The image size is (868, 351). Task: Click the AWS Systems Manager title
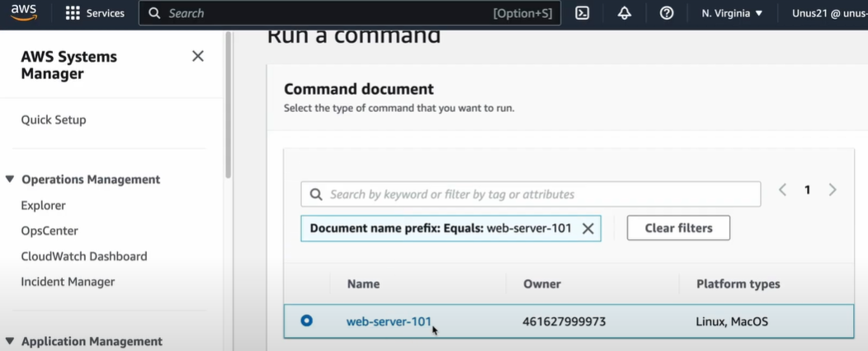click(68, 65)
